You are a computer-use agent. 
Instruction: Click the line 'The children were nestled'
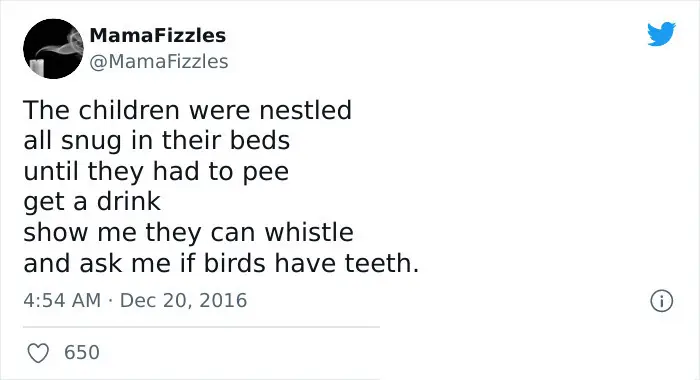188,110
